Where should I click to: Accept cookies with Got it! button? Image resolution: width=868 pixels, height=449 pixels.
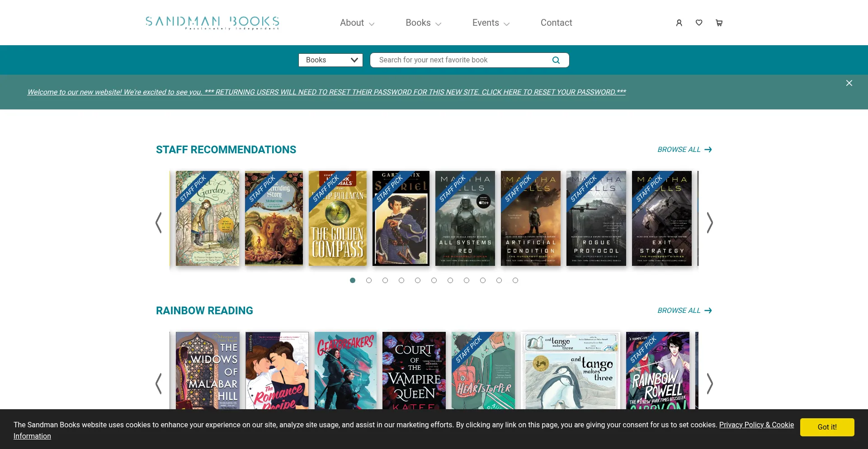(827, 427)
